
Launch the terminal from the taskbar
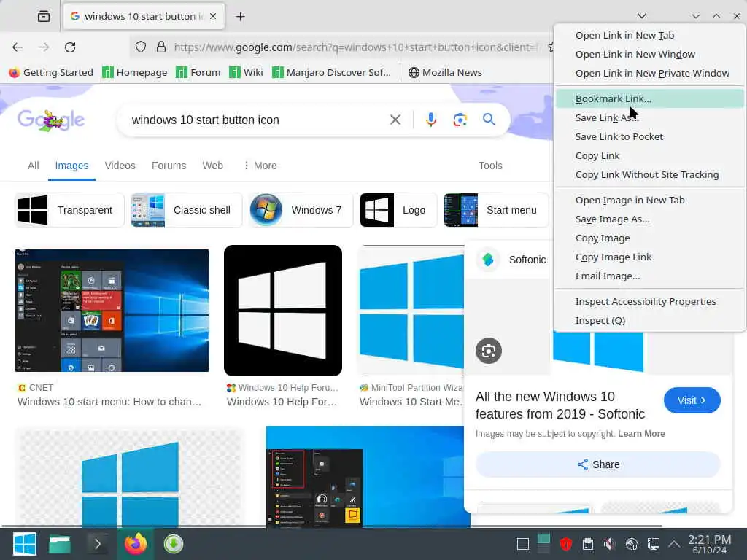(97, 544)
